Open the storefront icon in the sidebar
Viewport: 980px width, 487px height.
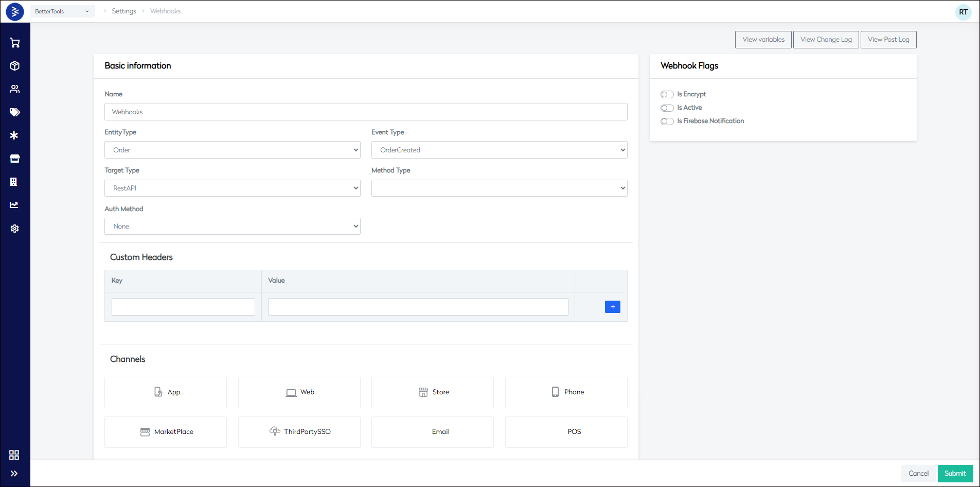(14, 159)
